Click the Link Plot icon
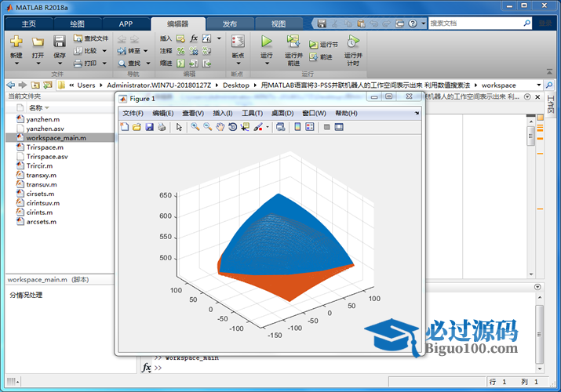The image size is (561, 392). (x=281, y=127)
